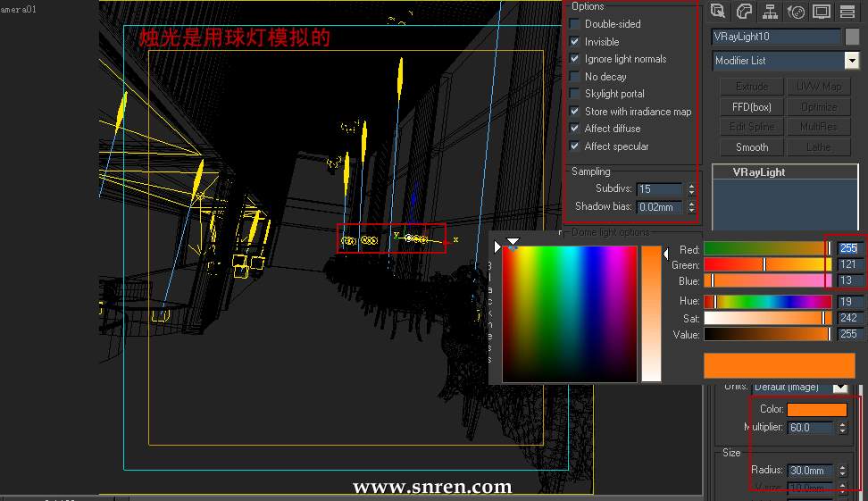Click the Green value field 121
868x501 pixels.
pyautogui.click(x=850, y=264)
